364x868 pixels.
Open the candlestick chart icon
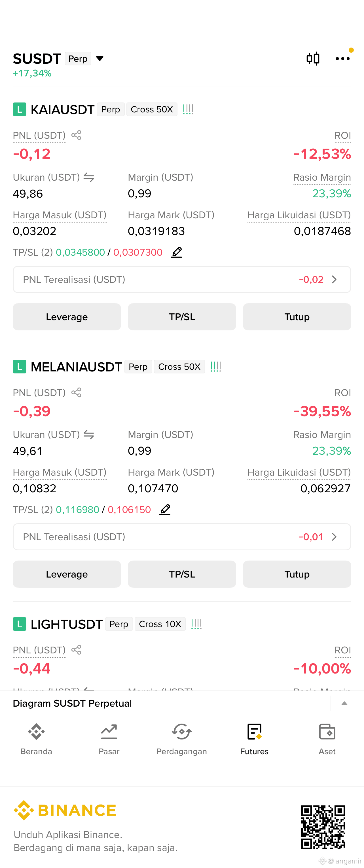313,59
